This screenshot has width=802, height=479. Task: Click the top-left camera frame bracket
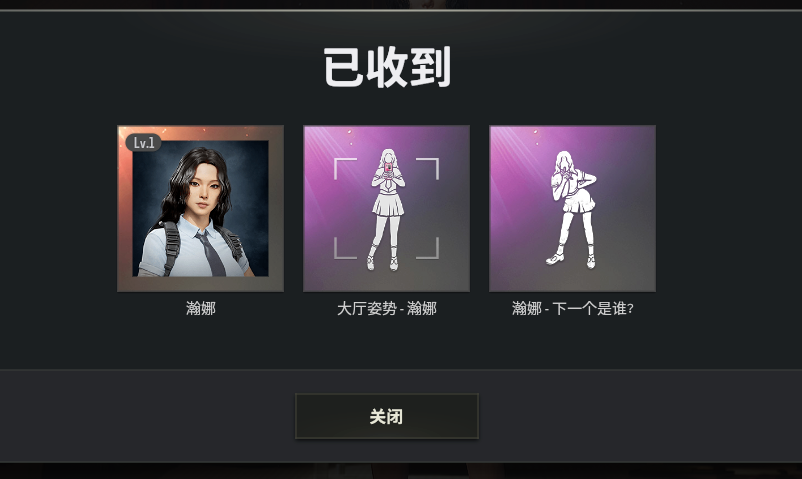[x=345, y=168]
